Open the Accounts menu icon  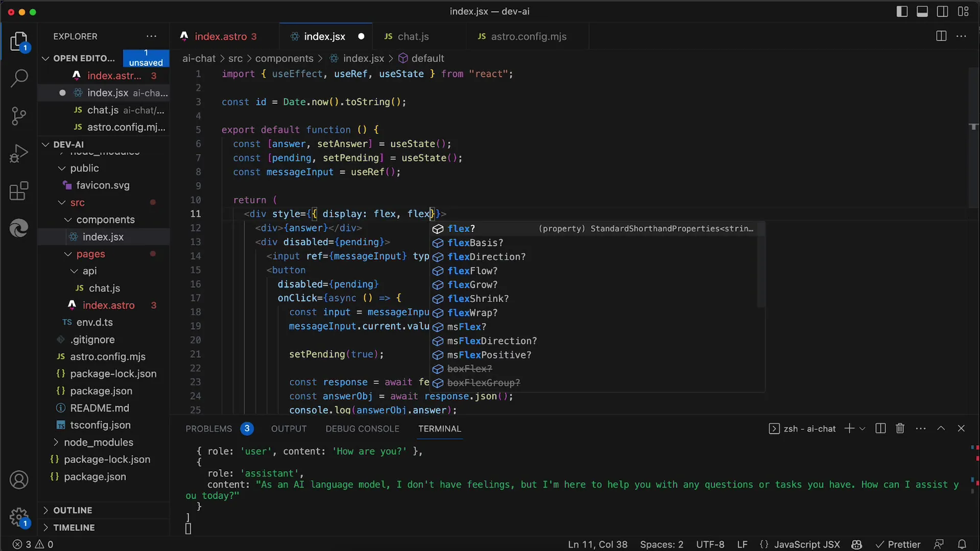point(19,480)
